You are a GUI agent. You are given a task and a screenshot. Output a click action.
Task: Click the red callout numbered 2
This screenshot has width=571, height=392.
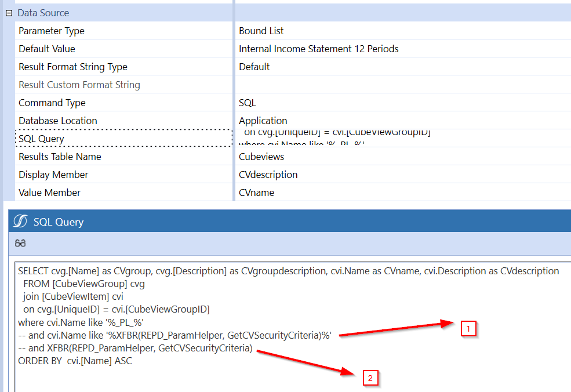point(370,378)
